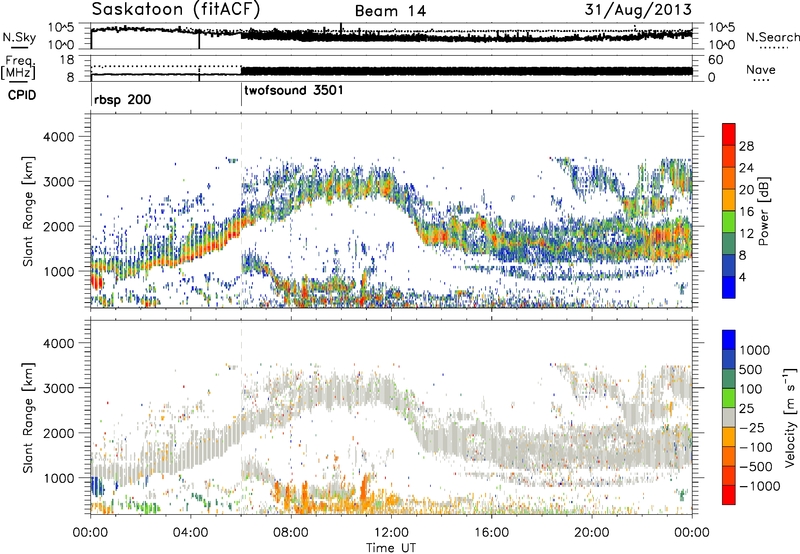Click the "08:00" time tick label
Viewport: 800px width, 554px height.
291,533
